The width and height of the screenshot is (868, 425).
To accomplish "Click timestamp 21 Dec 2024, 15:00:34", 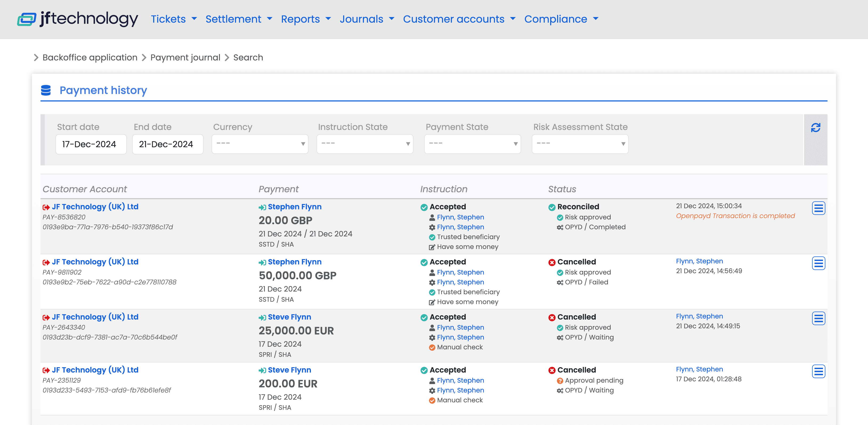I will 709,206.
